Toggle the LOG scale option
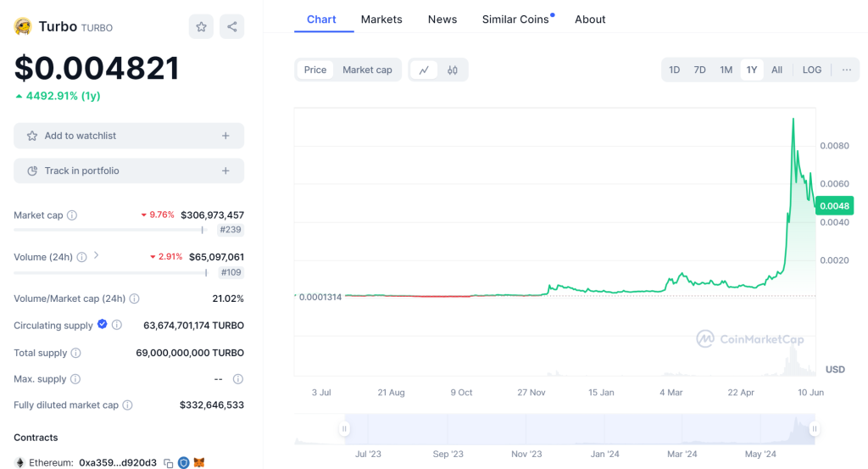This screenshot has height=469, width=868. pyautogui.click(x=811, y=70)
